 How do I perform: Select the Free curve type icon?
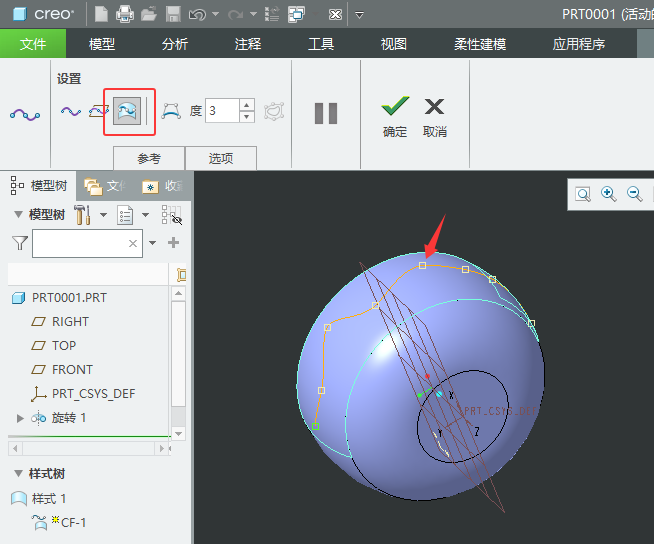(x=71, y=111)
